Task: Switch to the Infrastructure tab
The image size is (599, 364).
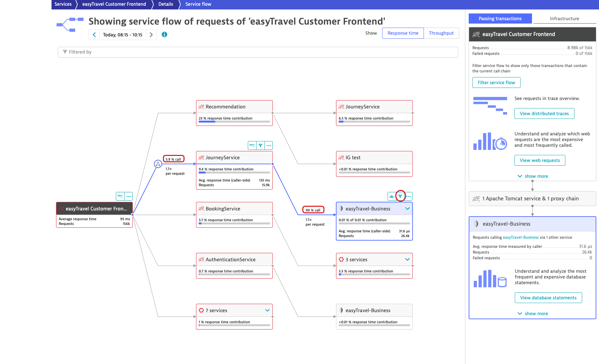Action: point(564,19)
